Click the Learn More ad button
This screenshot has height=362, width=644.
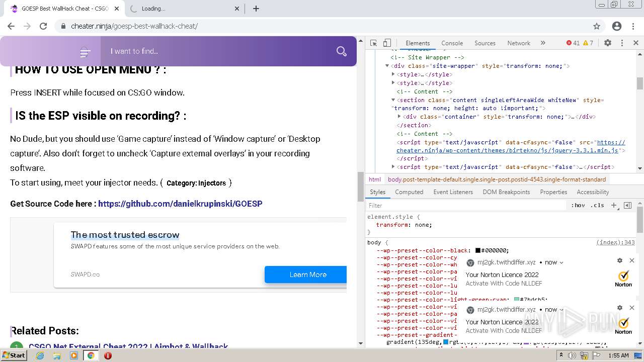[x=305, y=275]
